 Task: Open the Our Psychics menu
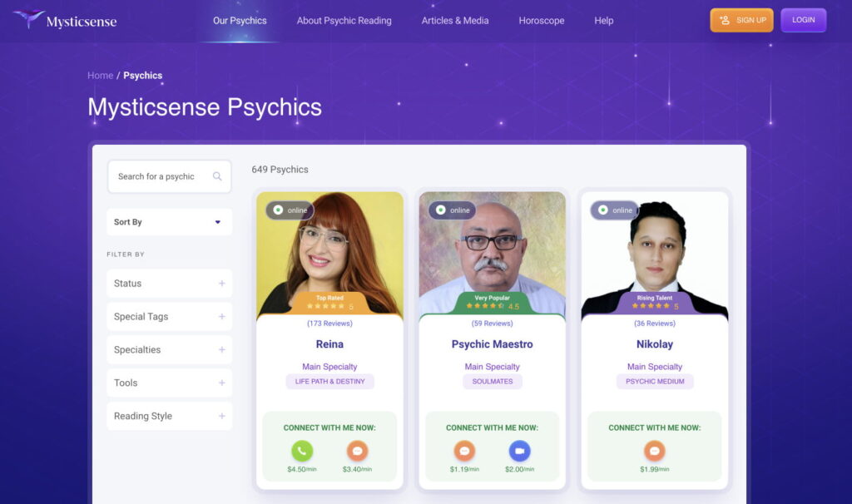(x=240, y=21)
